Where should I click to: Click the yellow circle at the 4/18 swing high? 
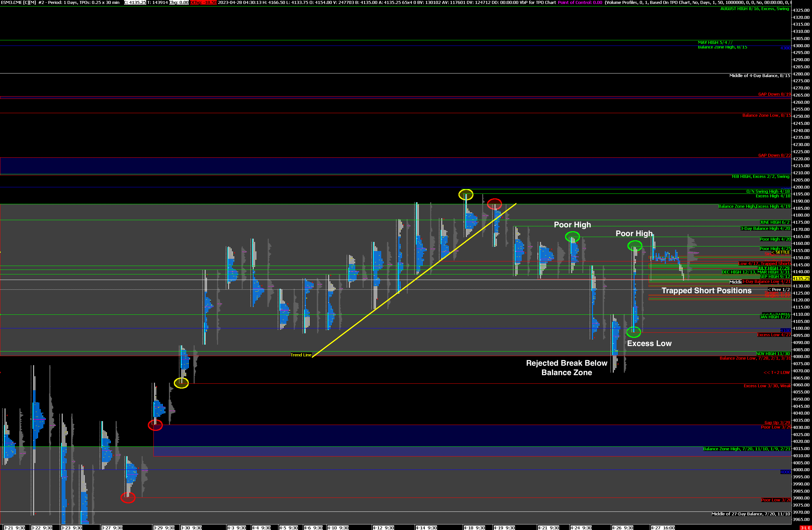click(x=466, y=195)
